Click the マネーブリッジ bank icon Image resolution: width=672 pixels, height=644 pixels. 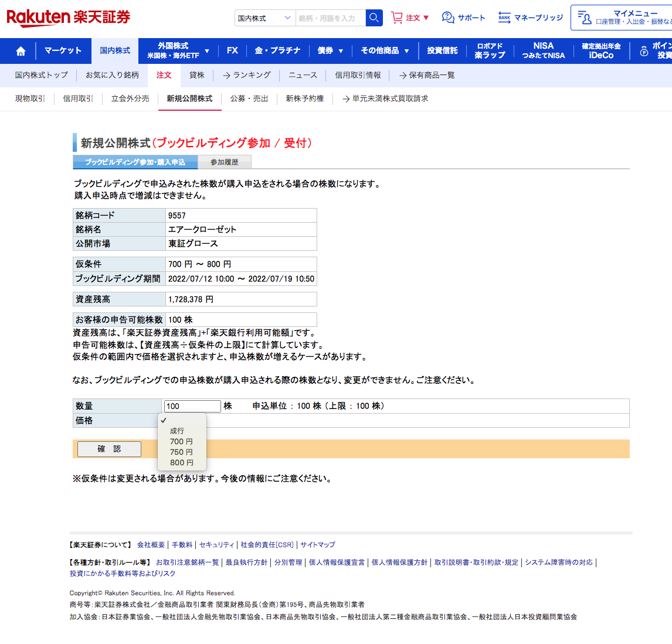[x=504, y=18]
